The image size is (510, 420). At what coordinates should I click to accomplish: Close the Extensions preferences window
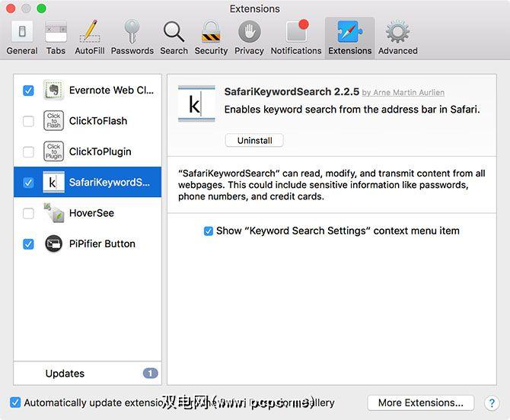coord(11,8)
